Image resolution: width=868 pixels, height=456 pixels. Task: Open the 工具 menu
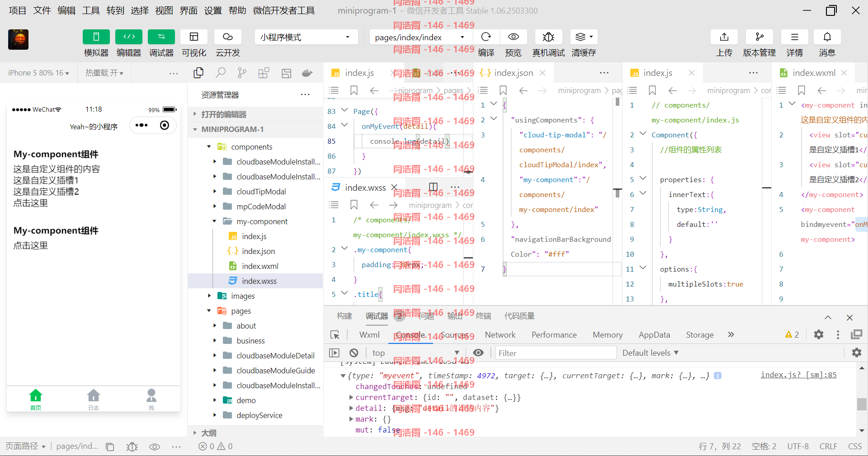click(91, 10)
